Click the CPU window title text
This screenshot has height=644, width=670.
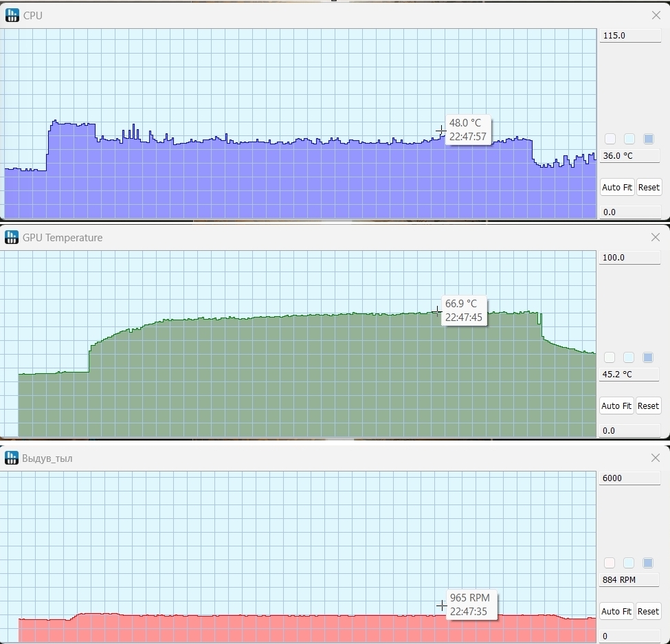coord(33,15)
